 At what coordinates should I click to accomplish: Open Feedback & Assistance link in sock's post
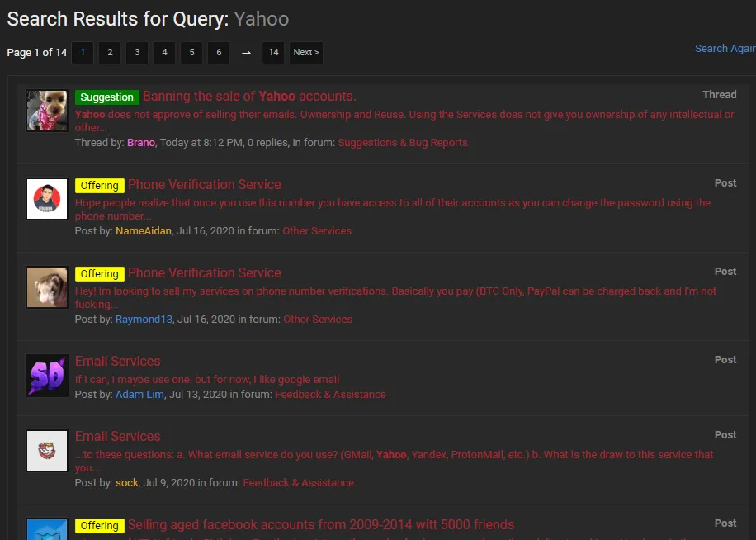(299, 483)
